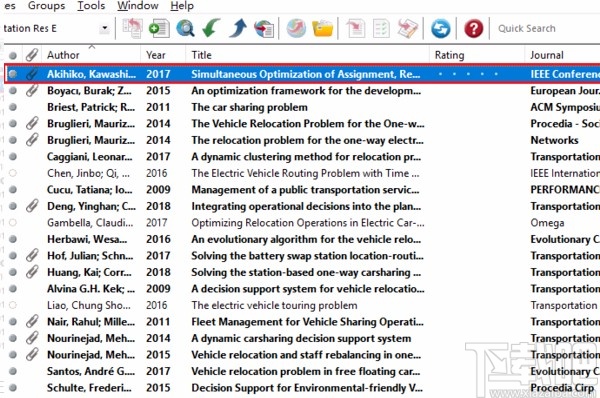Click the blue Export arrow icon

click(x=238, y=28)
